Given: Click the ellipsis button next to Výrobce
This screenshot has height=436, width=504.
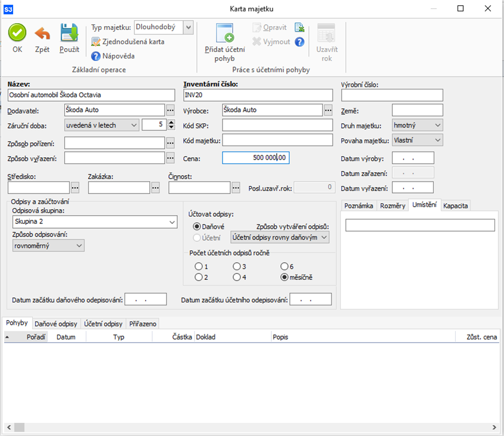Looking at the screenshot, I should point(328,110).
